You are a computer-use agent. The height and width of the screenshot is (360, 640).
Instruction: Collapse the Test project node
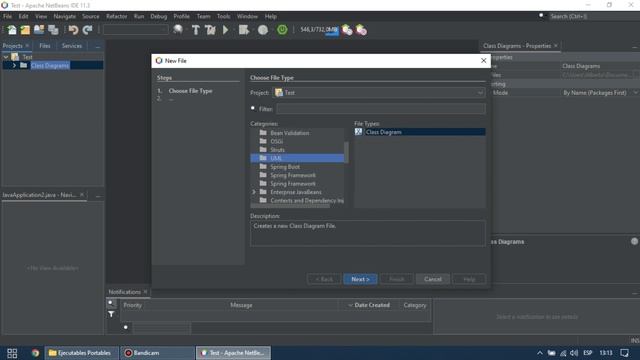coord(6,57)
